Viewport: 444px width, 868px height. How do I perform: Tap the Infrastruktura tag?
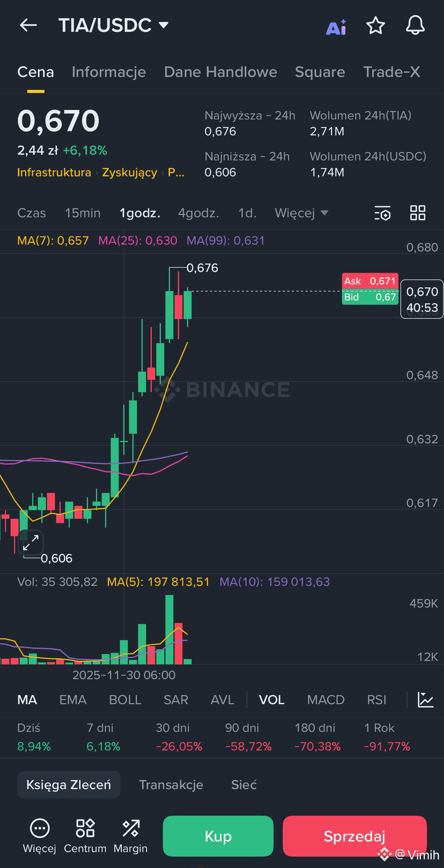point(54,173)
